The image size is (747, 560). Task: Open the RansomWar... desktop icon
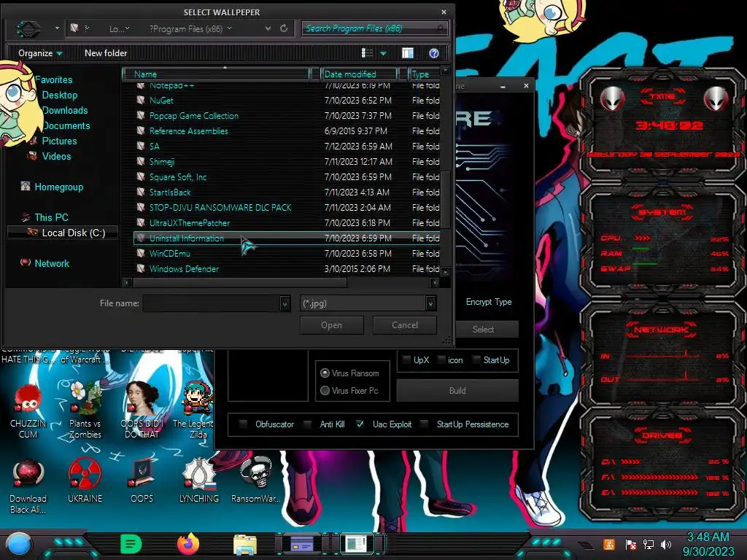tap(256, 481)
